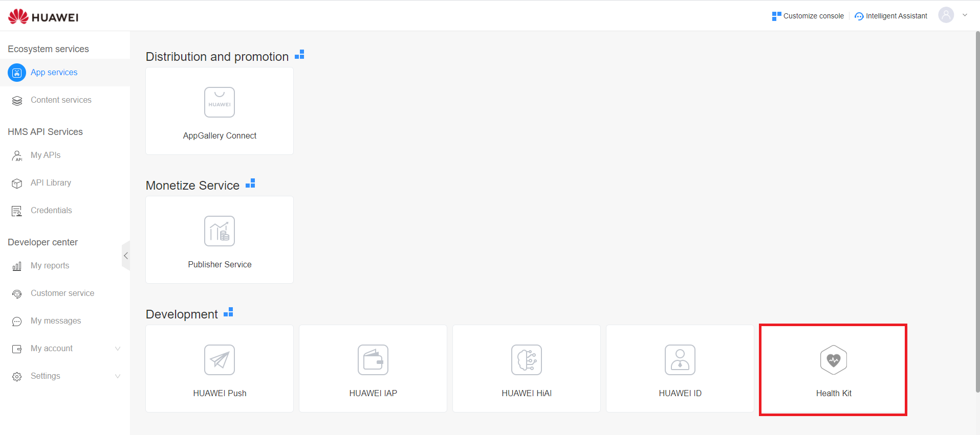The image size is (980, 435).
Task: Click the Intelligent Assistant headset icon
Action: [x=859, y=16]
